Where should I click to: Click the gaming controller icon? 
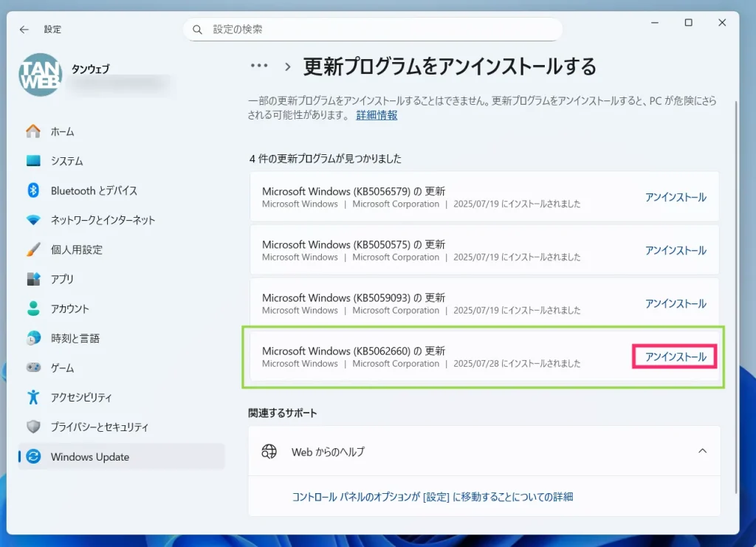pyautogui.click(x=33, y=368)
